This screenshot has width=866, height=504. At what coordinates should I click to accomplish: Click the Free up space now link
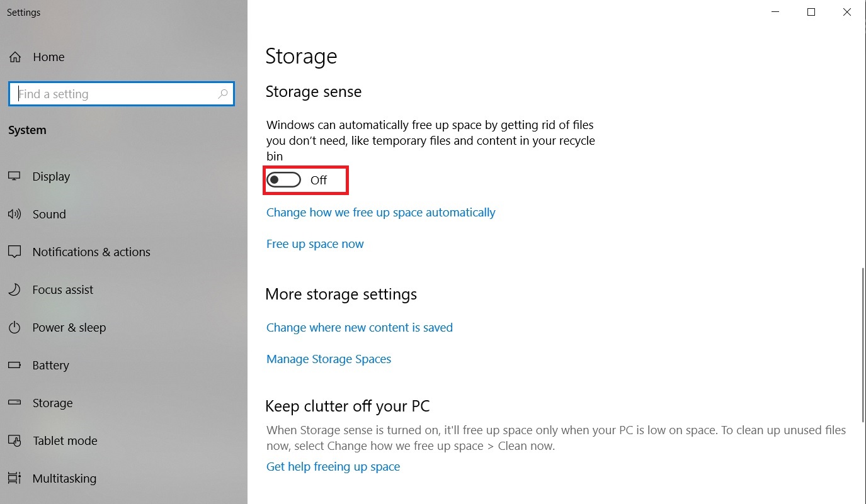(315, 244)
